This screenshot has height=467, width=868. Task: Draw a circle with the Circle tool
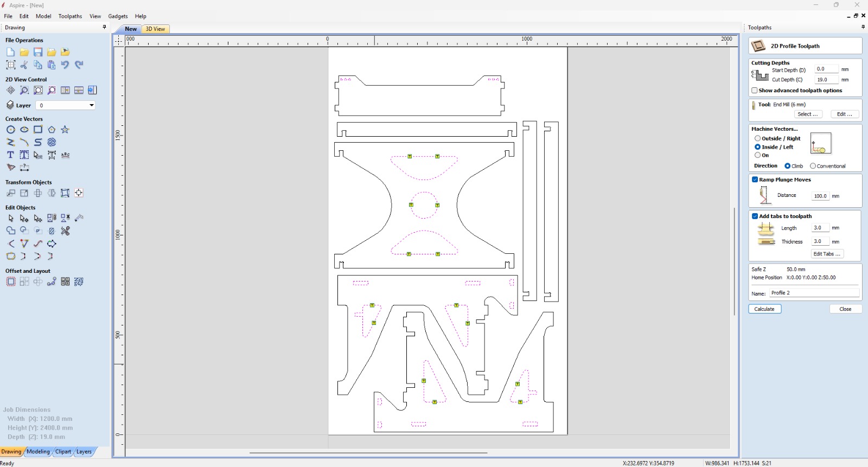(10, 130)
